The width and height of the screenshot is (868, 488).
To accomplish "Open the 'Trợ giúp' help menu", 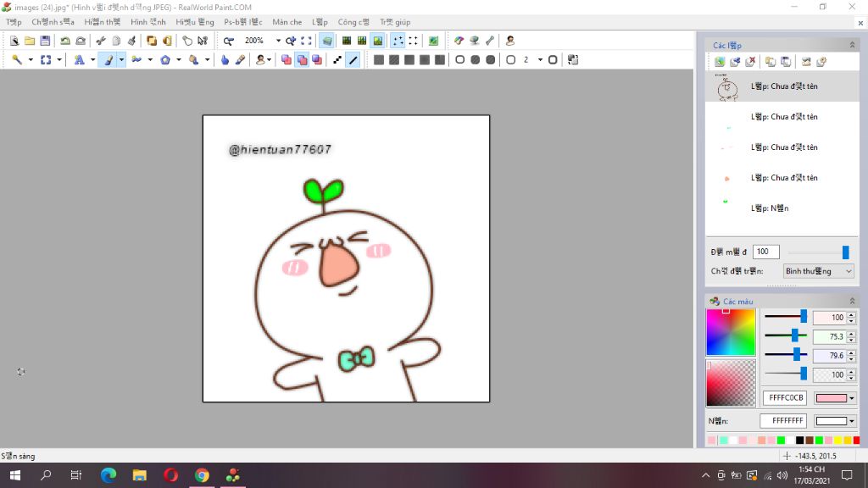I will point(395,22).
